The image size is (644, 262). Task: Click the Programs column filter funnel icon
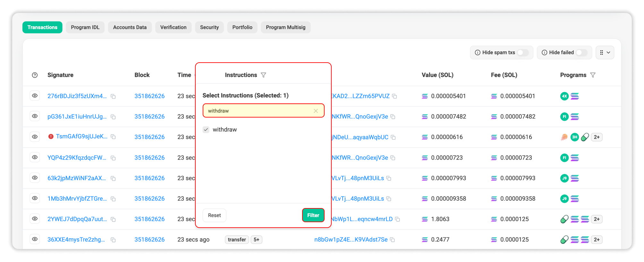[x=593, y=75]
